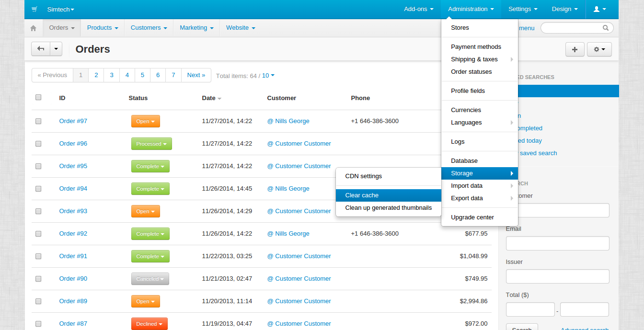The image size is (644, 330).
Task: Sort orders by the Date column arrow
Action: (x=219, y=98)
